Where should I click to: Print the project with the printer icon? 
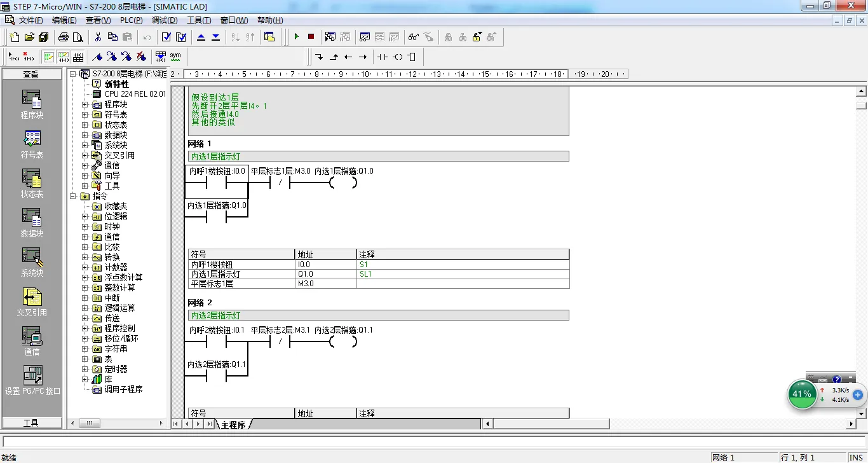pyautogui.click(x=64, y=37)
